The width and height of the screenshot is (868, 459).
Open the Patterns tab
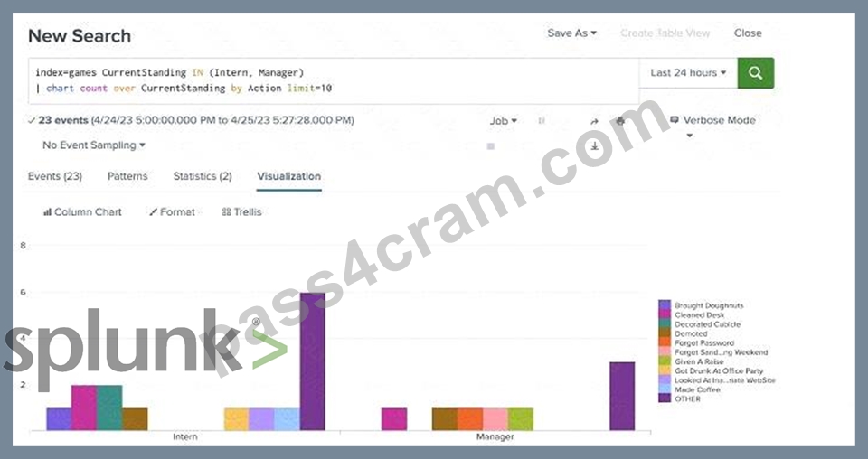click(127, 176)
